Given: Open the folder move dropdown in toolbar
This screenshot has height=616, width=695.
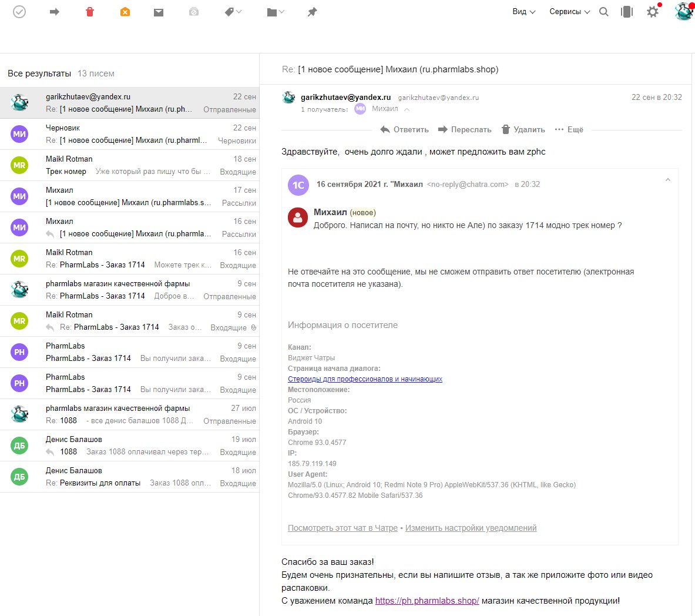Looking at the screenshot, I should click(x=275, y=12).
